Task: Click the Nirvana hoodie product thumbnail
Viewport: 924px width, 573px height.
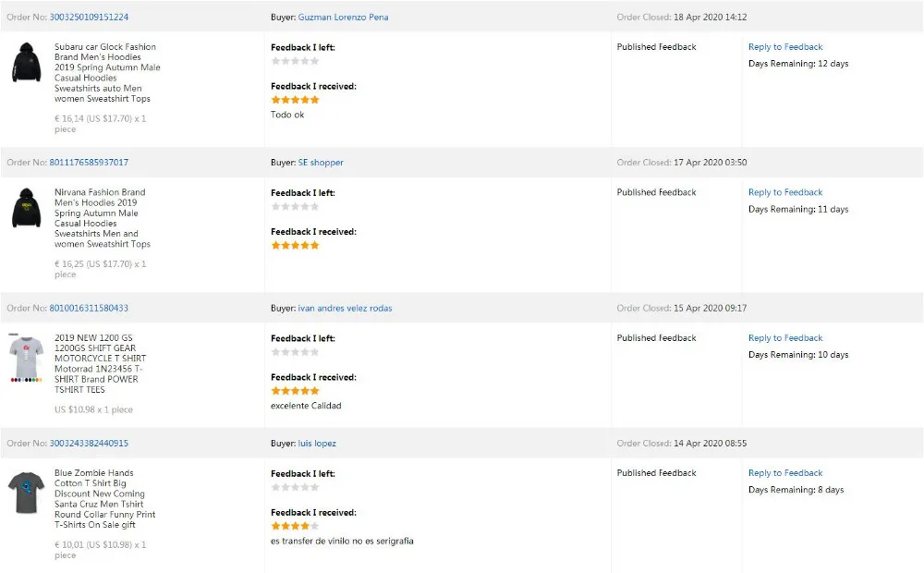Action: pos(26,208)
